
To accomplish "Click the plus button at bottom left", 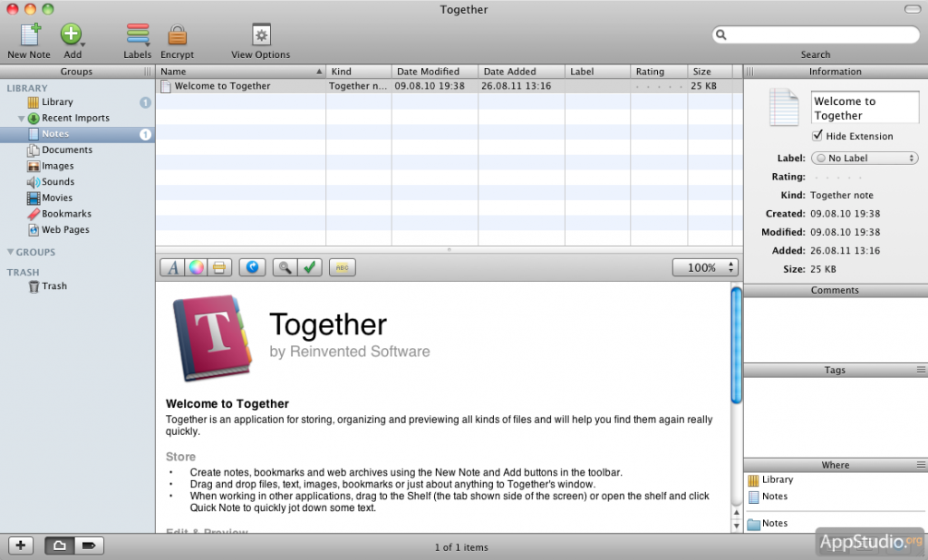I will coord(21,546).
